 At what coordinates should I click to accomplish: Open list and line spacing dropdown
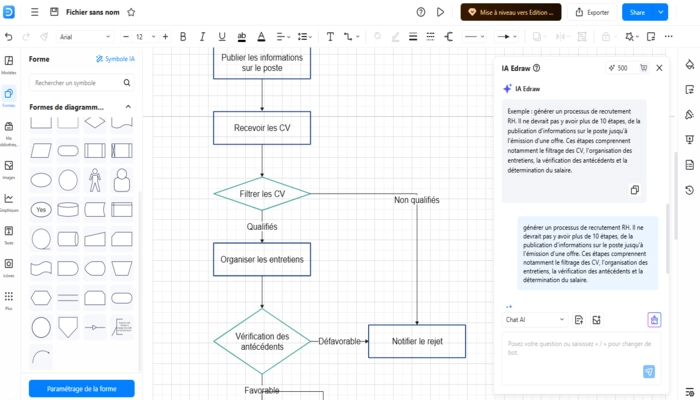(305, 37)
